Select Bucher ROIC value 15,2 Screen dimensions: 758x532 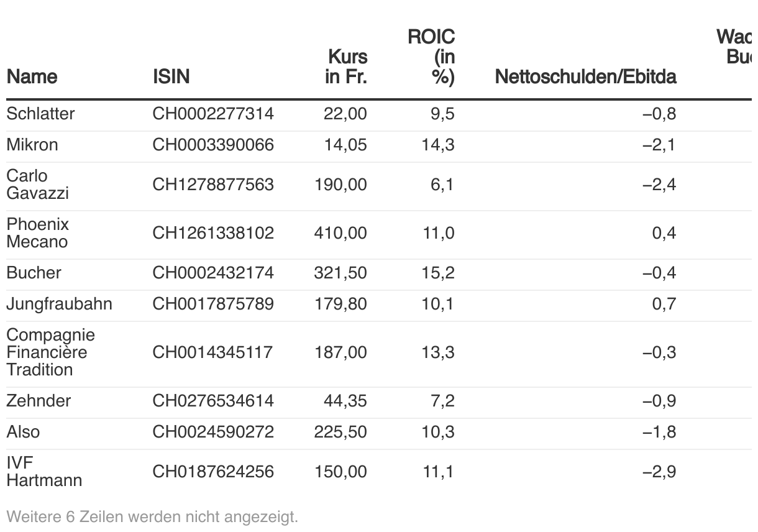coord(438,273)
